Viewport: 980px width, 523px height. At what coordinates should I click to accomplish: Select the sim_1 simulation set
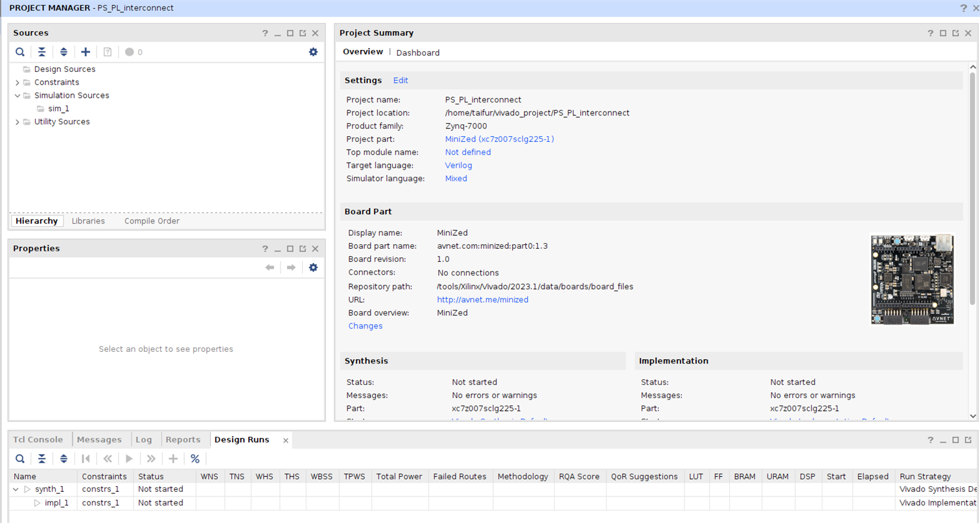click(x=58, y=109)
